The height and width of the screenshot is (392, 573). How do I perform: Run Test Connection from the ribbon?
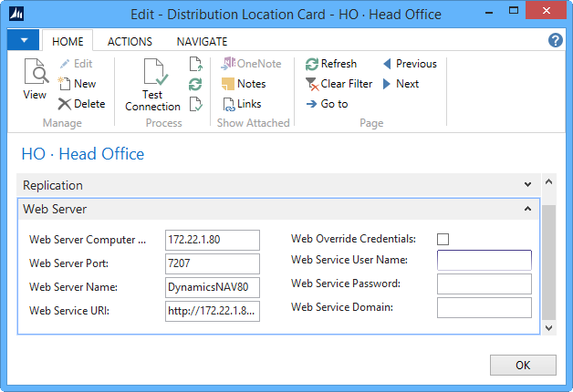(152, 85)
